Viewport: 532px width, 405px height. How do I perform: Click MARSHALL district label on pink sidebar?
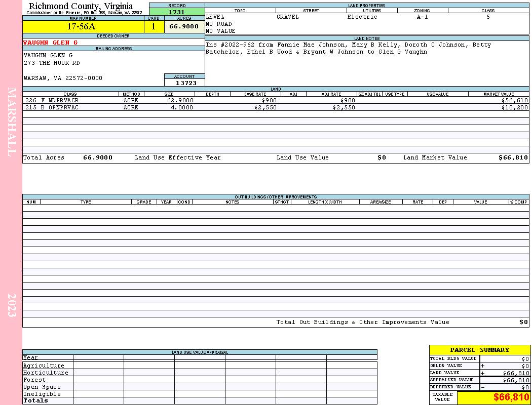point(12,122)
